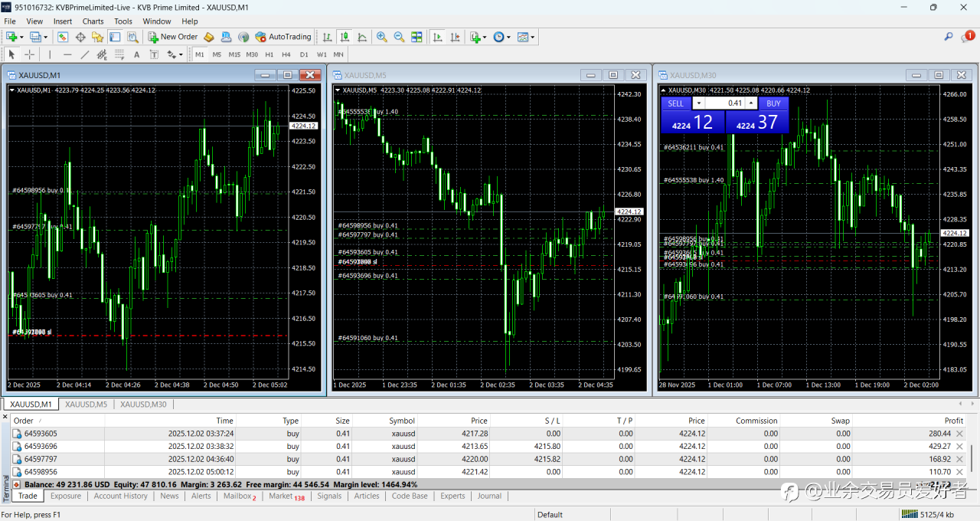Click SELL in the one-click trading panel

pos(675,103)
